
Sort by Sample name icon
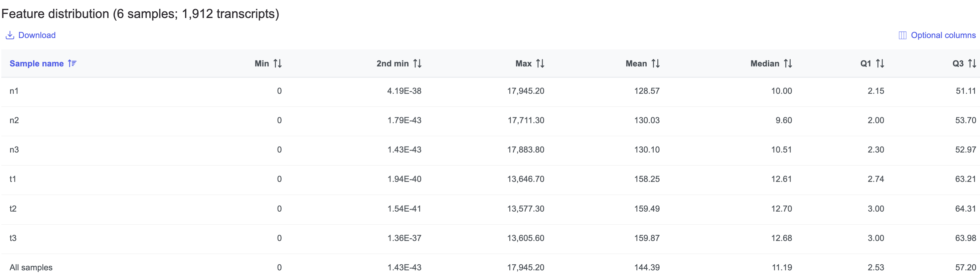[72, 63]
